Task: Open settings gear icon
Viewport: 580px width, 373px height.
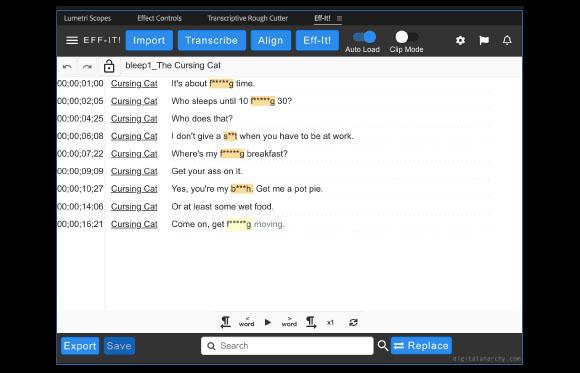Action: (x=460, y=40)
